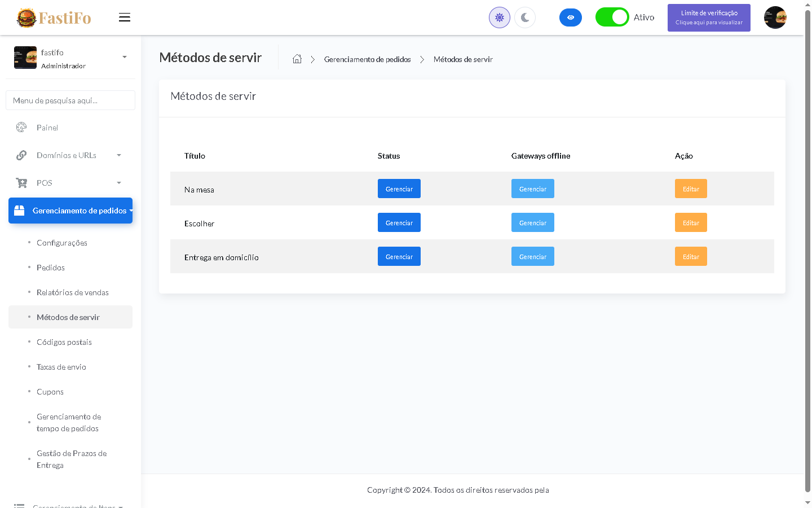812x508 pixels.
Task: Click the FastiFo burger logo
Action: 54,18
